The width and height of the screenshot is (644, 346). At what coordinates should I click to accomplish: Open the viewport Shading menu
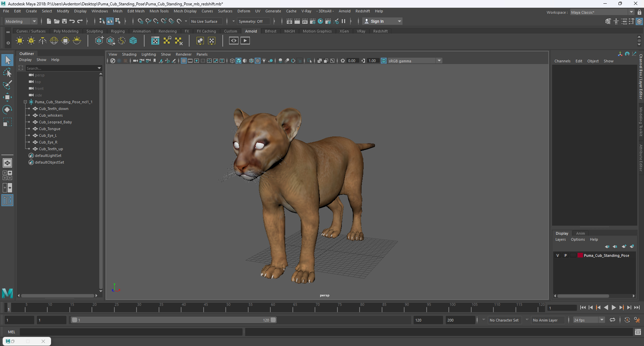coord(129,54)
